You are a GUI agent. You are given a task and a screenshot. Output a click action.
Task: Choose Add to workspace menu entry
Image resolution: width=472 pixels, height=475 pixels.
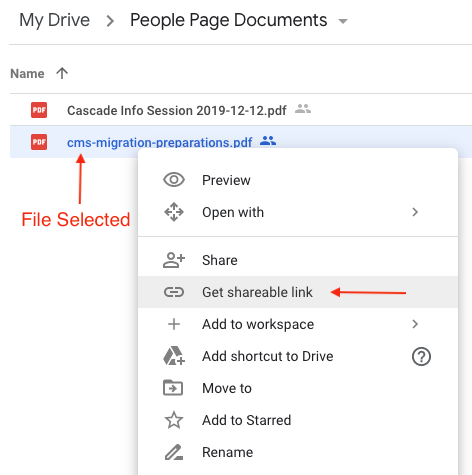coord(298,324)
